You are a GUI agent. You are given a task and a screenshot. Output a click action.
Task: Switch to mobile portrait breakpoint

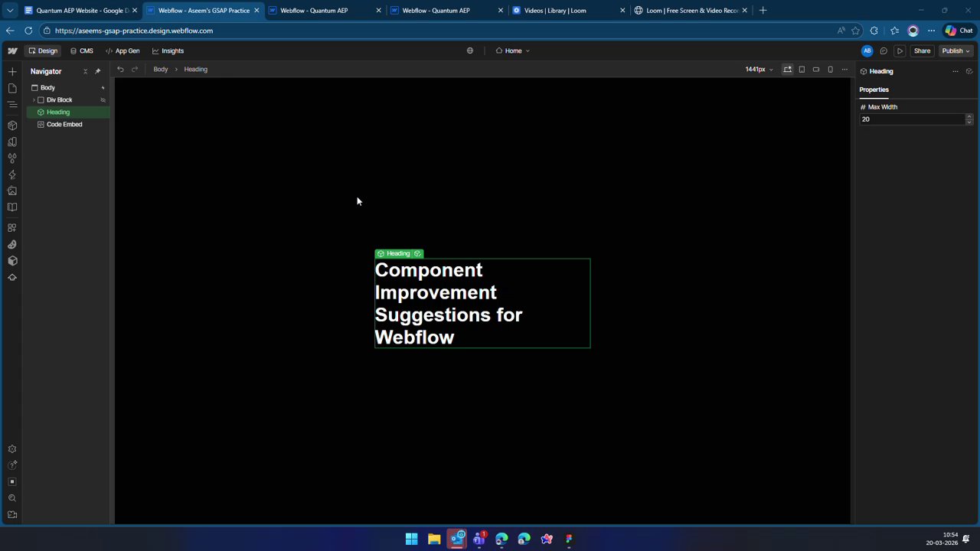coord(830,69)
